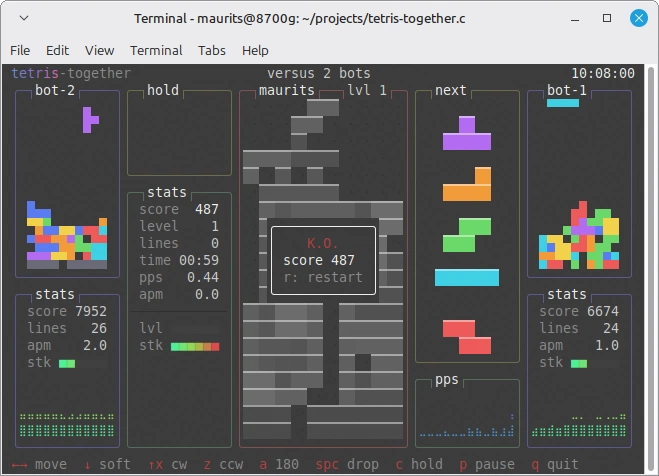The width and height of the screenshot is (659, 476).
Task: Click 'score 487' in the K.O. dialog
Action: tap(319, 260)
